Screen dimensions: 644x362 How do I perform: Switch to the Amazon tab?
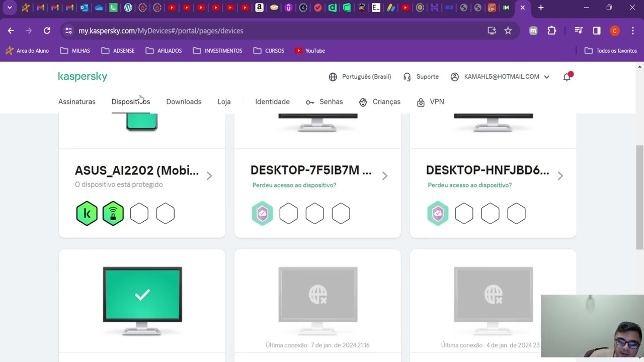pyautogui.click(x=259, y=8)
